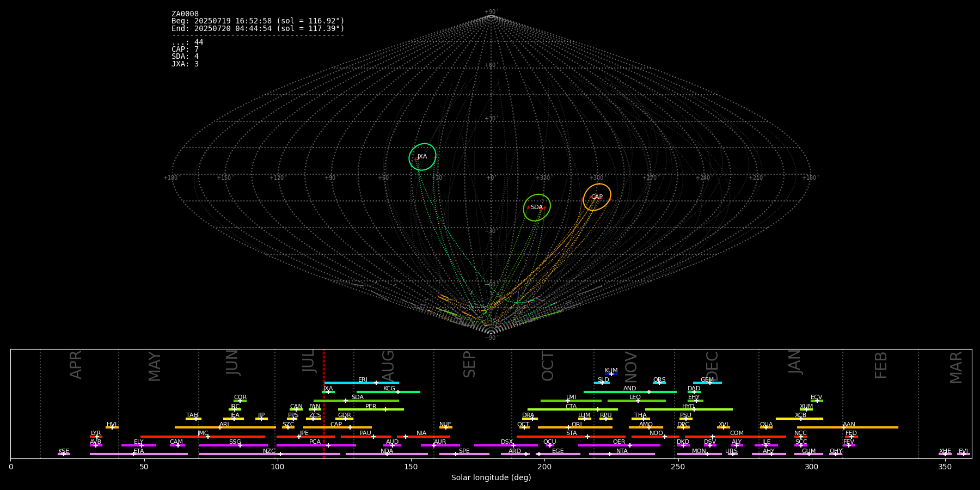Click the 350 tick on solar longitude axis
The width and height of the screenshot is (980, 490).
[945, 467]
